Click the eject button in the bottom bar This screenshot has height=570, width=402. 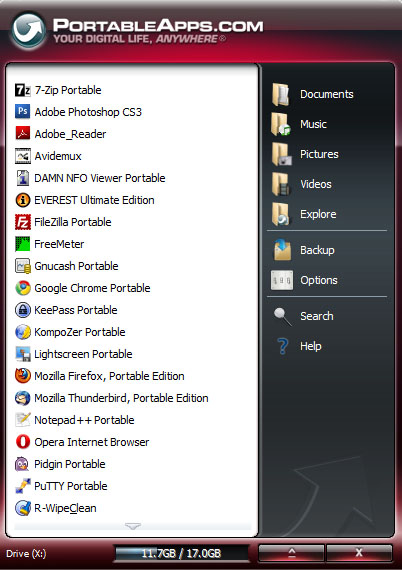click(x=292, y=553)
